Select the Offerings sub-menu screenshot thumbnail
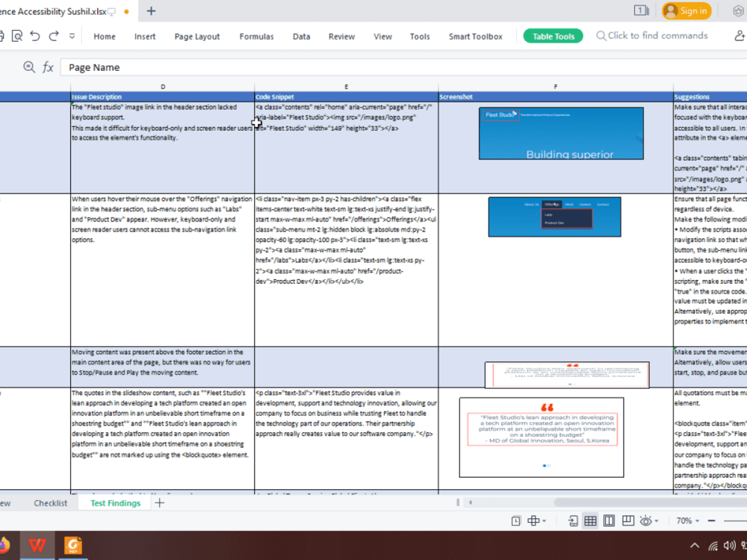This screenshot has width=747, height=560. [x=554, y=217]
